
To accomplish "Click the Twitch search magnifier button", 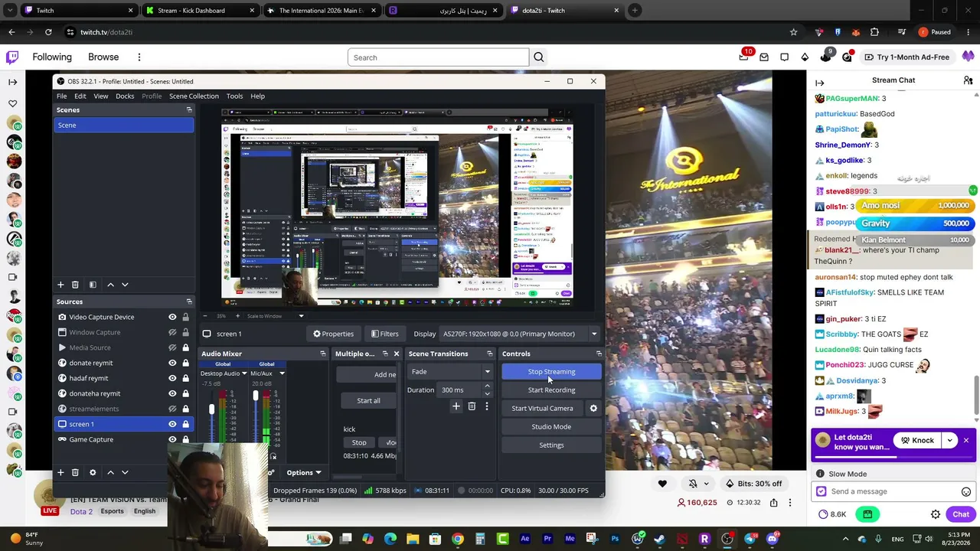I will (539, 57).
